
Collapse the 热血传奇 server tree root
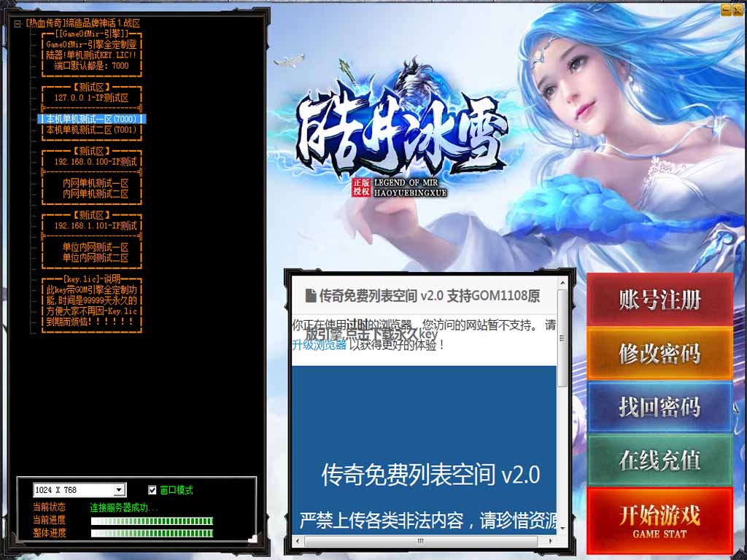[18, 23]
